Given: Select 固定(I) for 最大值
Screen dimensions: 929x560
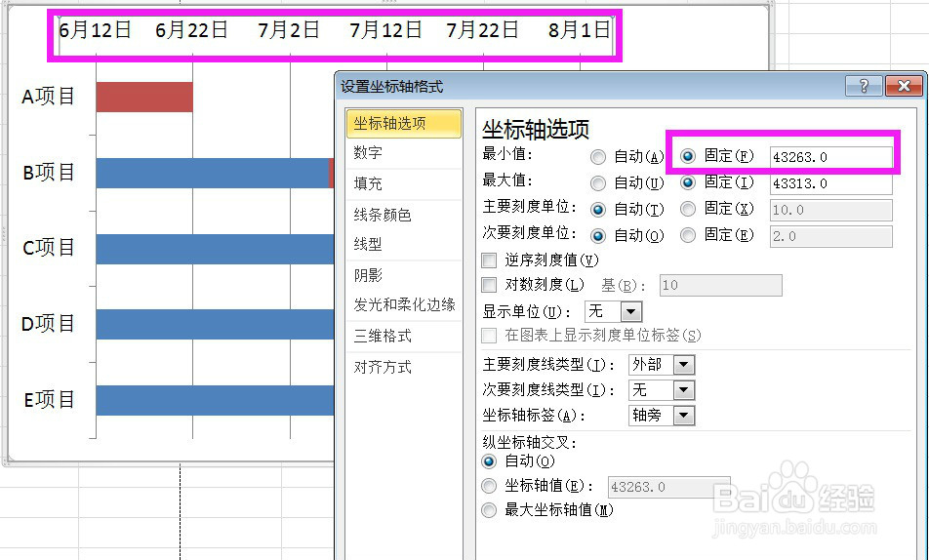Looking at the screenshot, I should [x=688, y=182].
